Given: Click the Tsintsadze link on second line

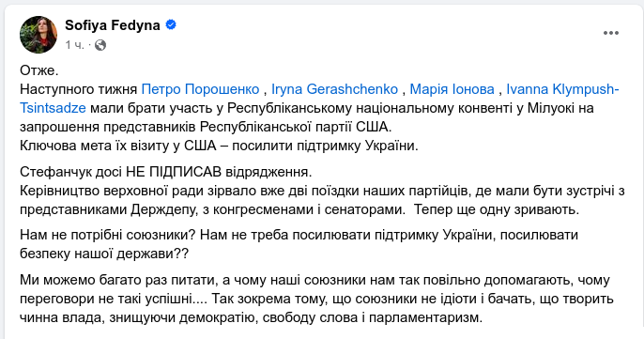Looking at the screenshot, I should (53, 108).
